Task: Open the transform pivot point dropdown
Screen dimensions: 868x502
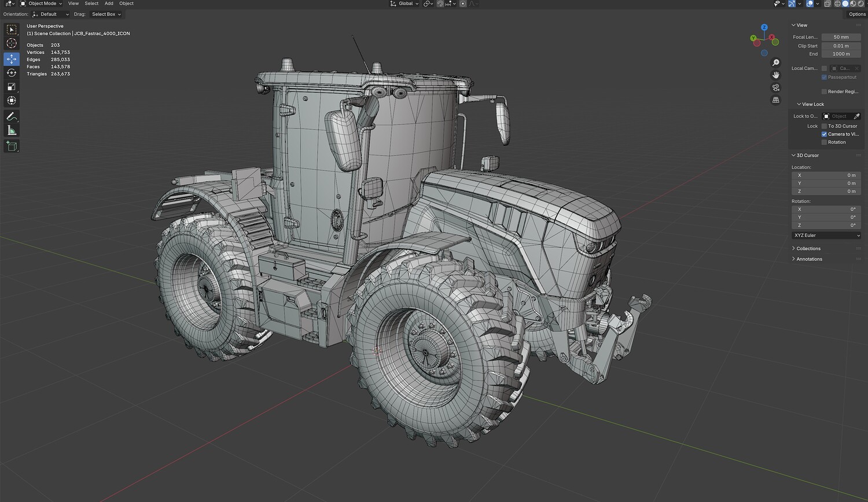Action: (x=428, y=3)
